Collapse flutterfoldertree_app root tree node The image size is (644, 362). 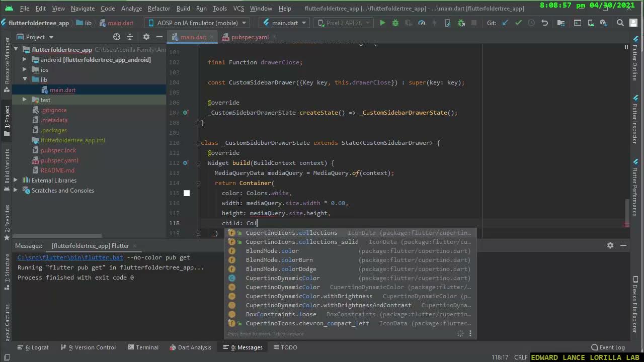click(x=16, y=49)
